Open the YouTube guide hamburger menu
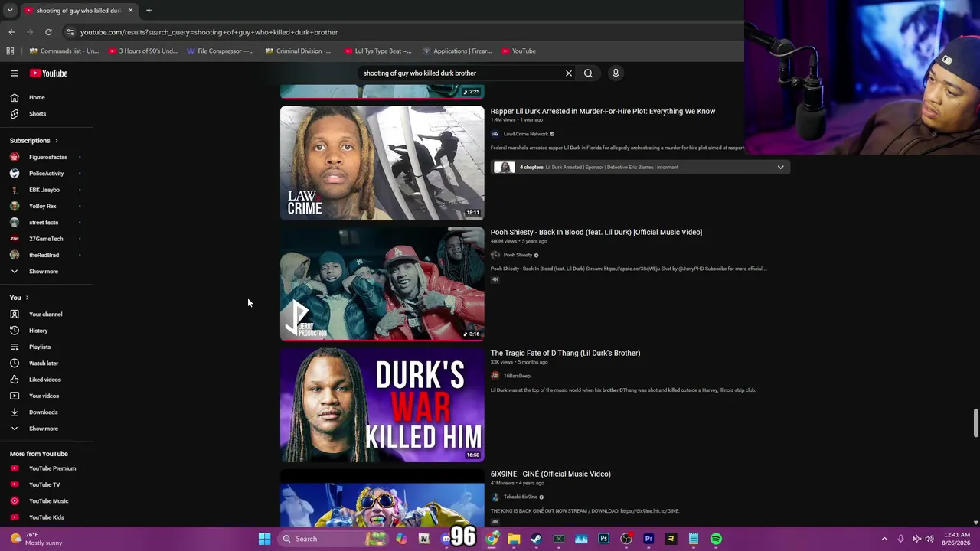The image size is (980, 551). tap(15, 73)
